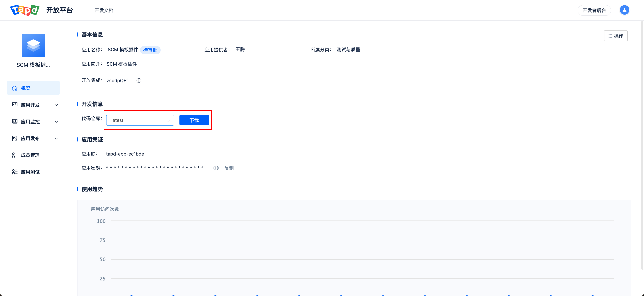Select the latest version dropdown

[140, 120]
